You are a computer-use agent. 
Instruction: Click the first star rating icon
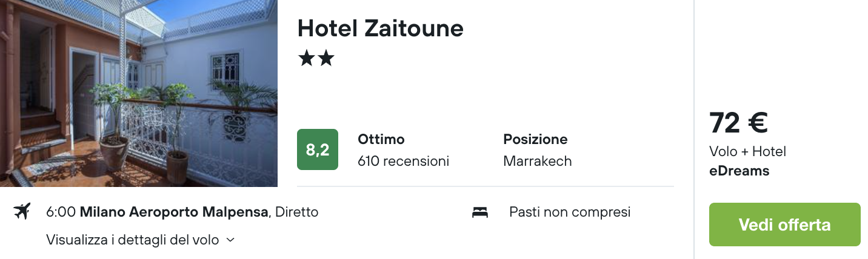click(x=306, y=59)
